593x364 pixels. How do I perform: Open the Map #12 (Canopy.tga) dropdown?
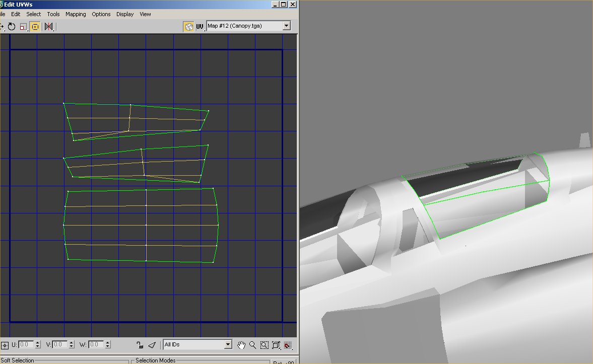point(248,26)
